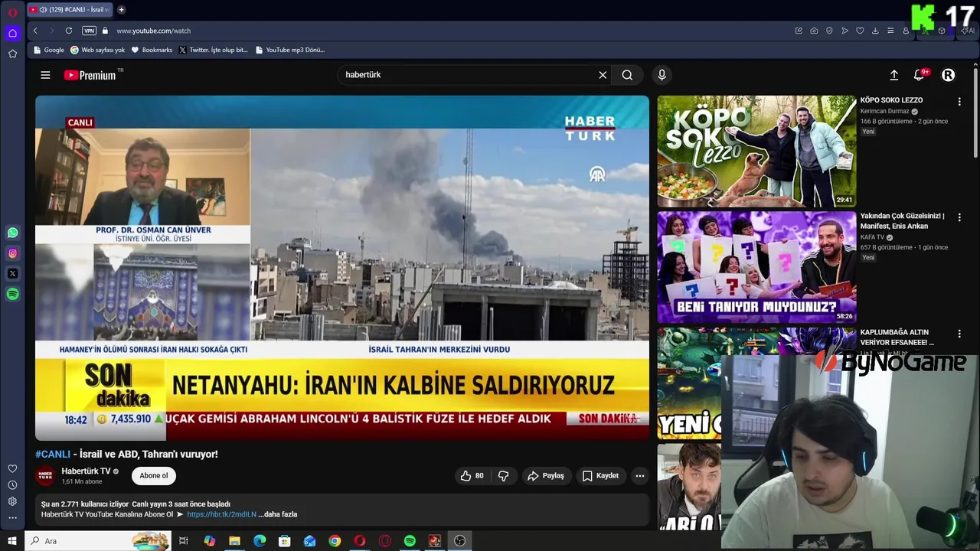
Task: Open KAFA TV channel name
Action: click(872, 237)
